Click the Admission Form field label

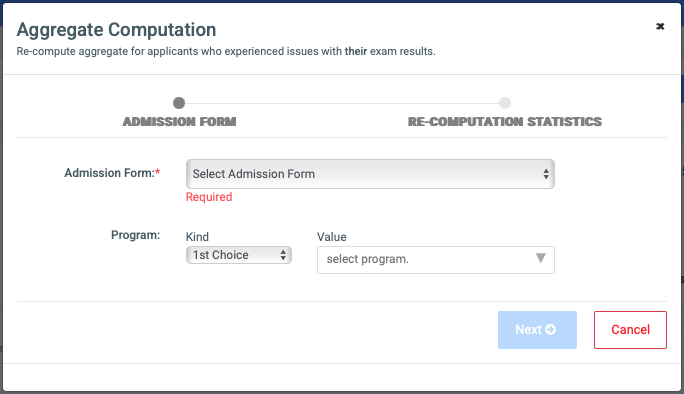[x=112, y=173]
